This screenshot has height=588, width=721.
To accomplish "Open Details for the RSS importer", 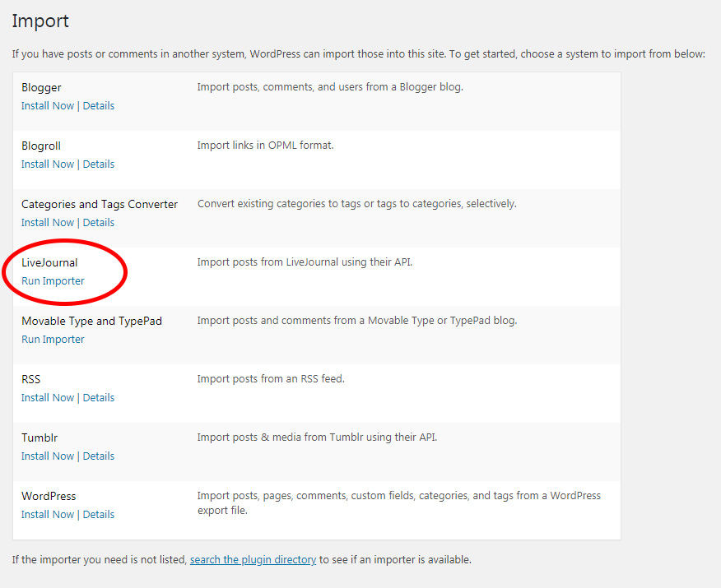I will click(x=98, y=397).
